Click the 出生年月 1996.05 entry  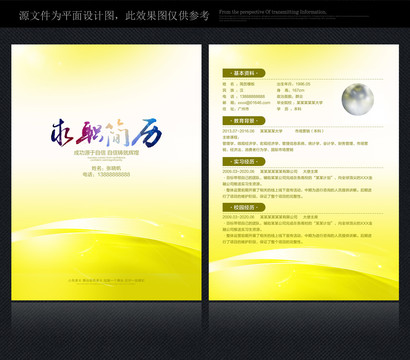[x=293, y=84]
